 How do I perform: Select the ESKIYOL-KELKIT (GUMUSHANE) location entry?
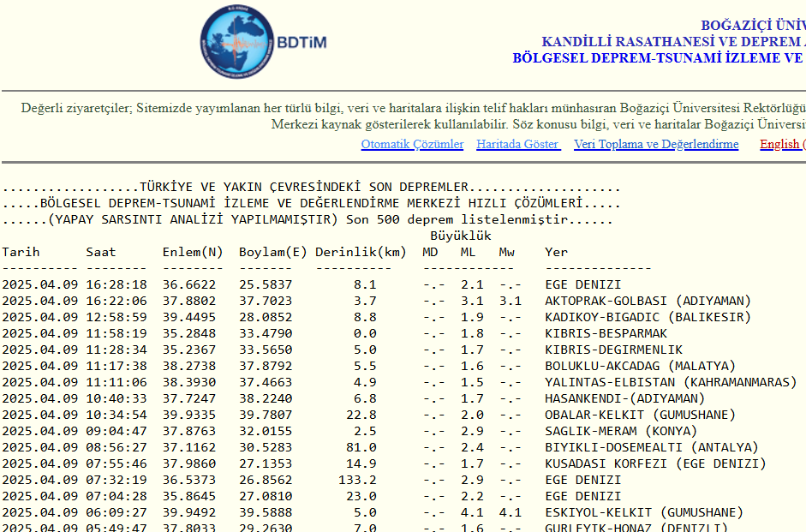coord(644,512)
